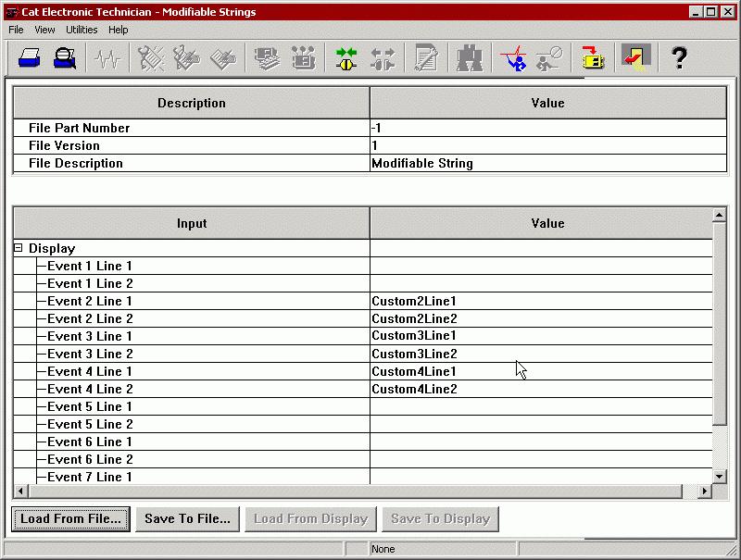Viewport: 741px width, 560px height.
Task: Select the Event 6 Line 2 row
Action: (363, 459)
